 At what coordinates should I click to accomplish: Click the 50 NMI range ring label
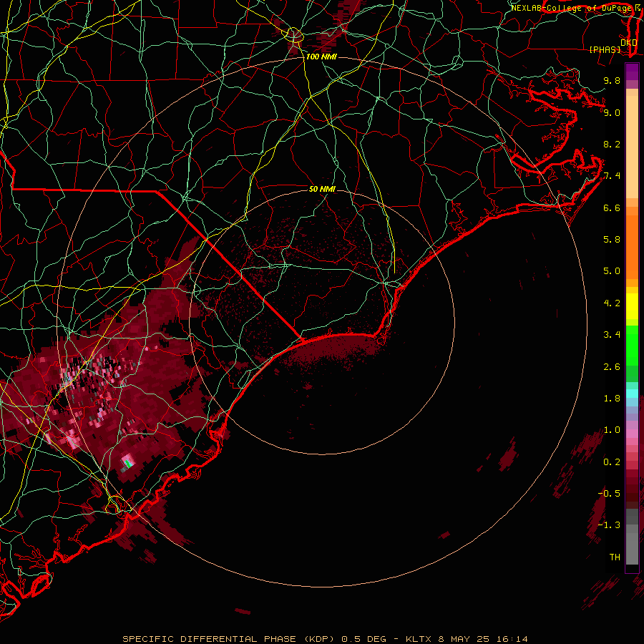coord(322,189)
